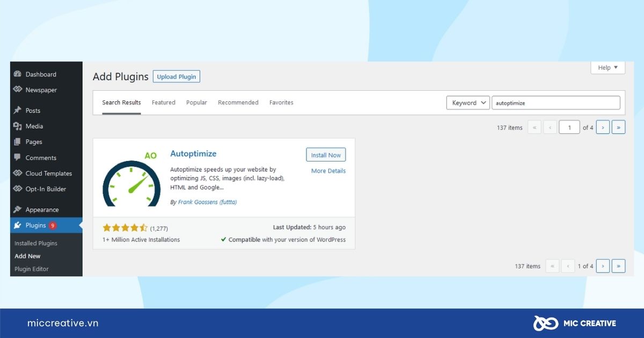Click the red plugin update count badge
Screen dimensions: 644x338
[x=53, y=225]
